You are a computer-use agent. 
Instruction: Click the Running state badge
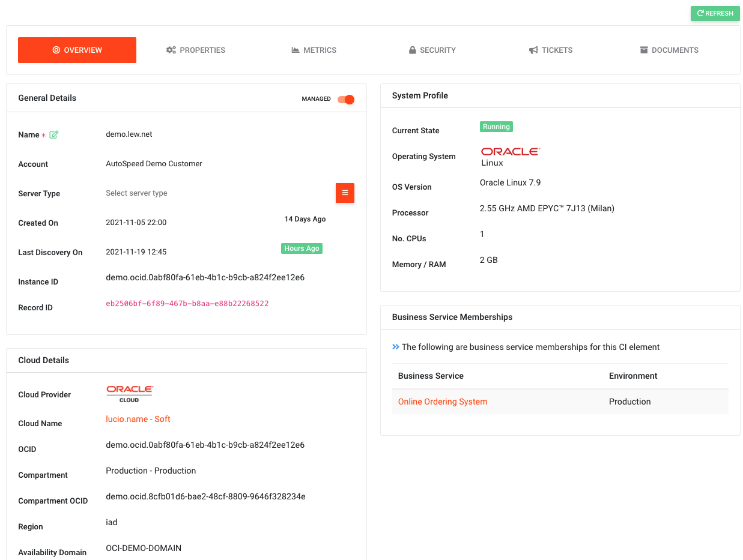(496, 127)
